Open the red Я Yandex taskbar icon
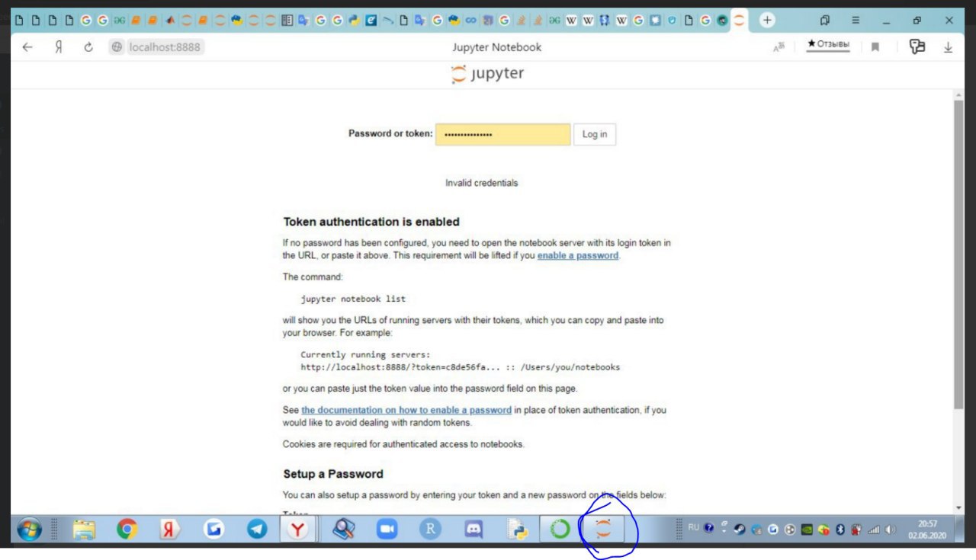This screenshot has width=976, height=560. (x=171, y=530)
